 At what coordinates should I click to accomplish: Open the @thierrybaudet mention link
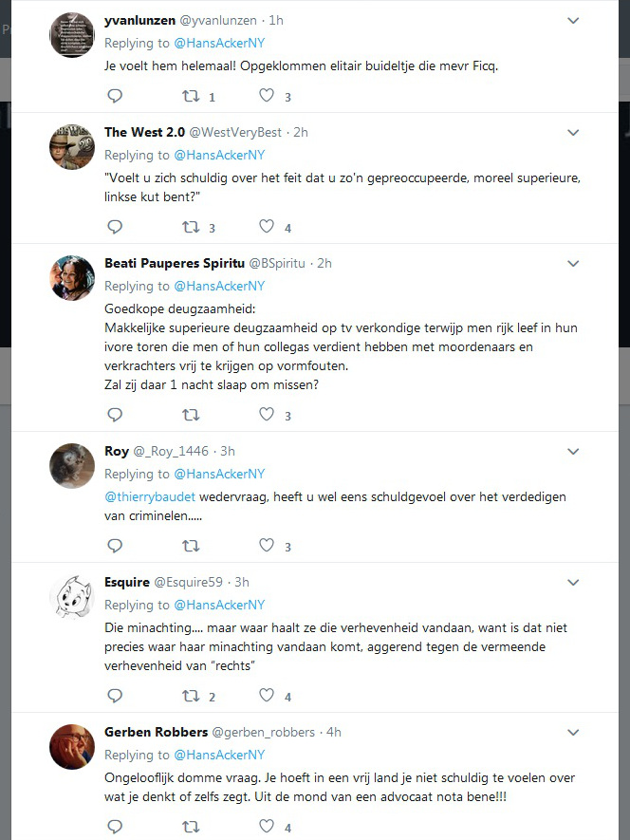click(x=150, y=496)
